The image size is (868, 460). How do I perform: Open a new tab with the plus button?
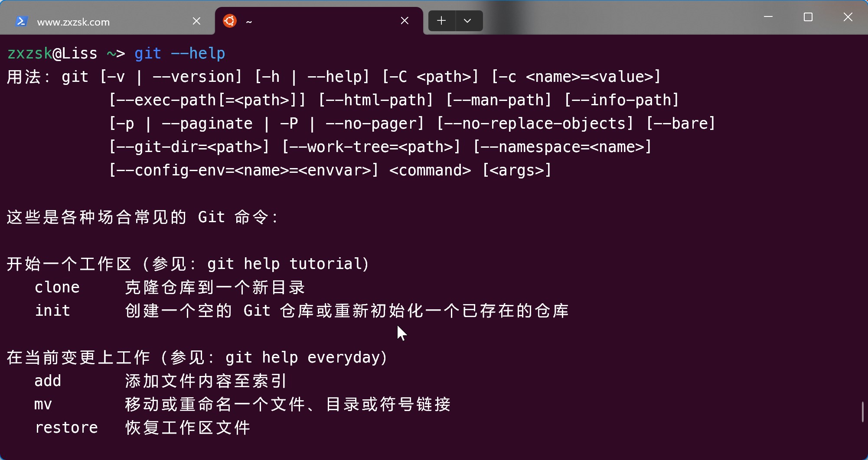(441, 21)
